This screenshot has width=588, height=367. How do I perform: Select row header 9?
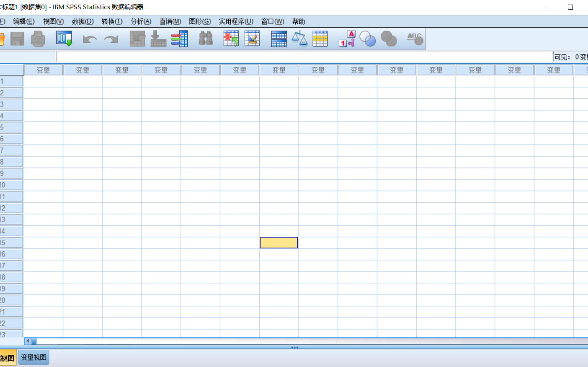(11, 173)
